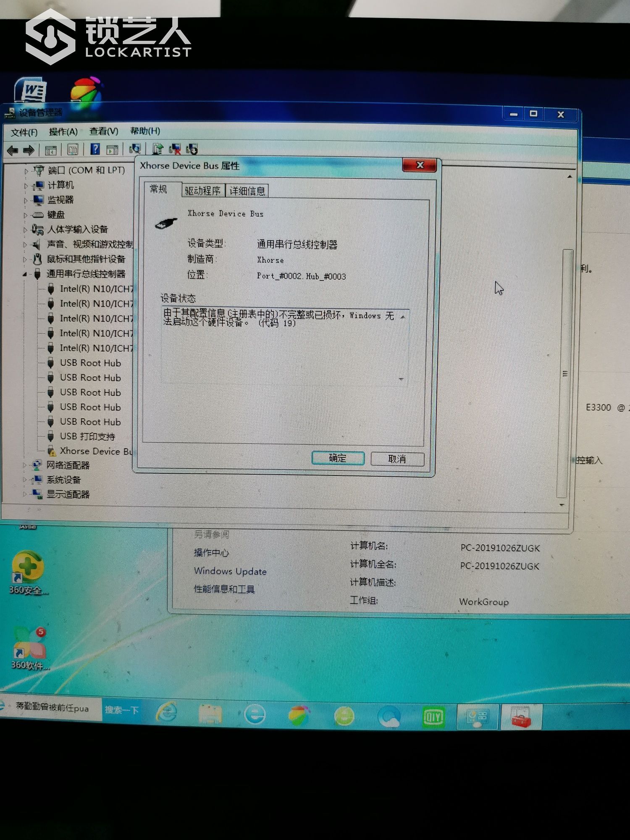Switch to the 驱动程序 tab

pyautogui.click(x=203, y=191)
